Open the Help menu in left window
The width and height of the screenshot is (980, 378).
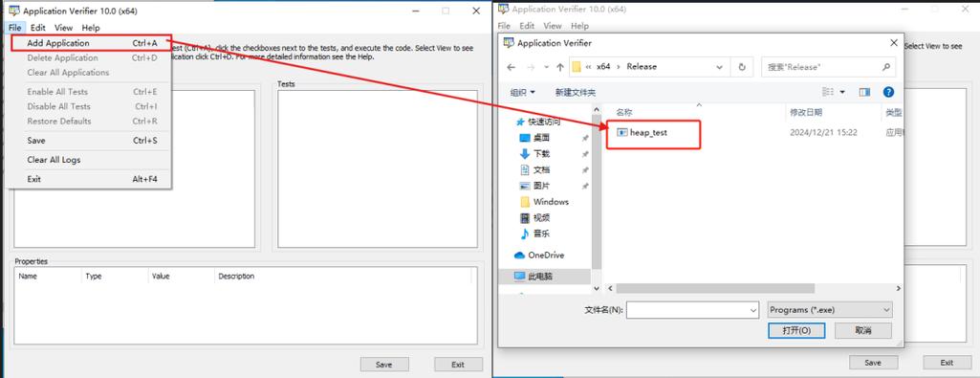coord(91,28)
